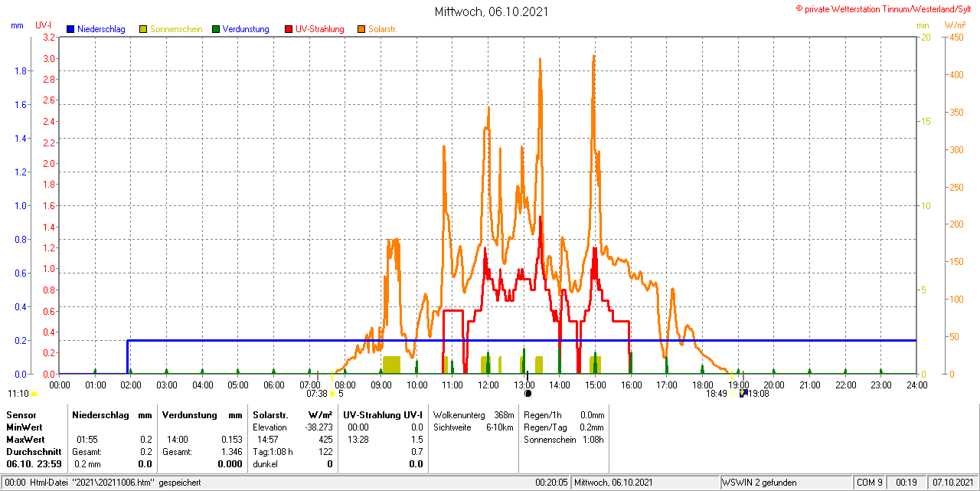Click the dunkel label in Solarstr. column
Image resolution: width=980 pixels, height=491 pixels.
click(265, 464)
